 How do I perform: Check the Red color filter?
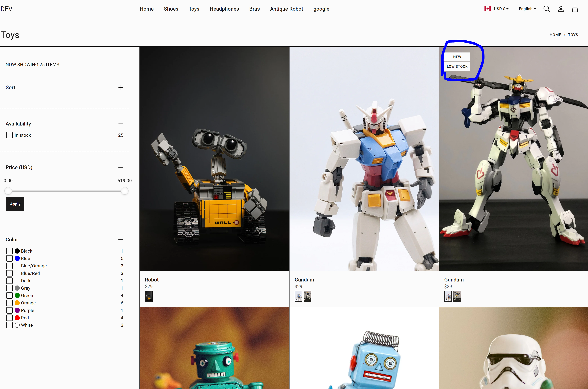coord(9,318)
